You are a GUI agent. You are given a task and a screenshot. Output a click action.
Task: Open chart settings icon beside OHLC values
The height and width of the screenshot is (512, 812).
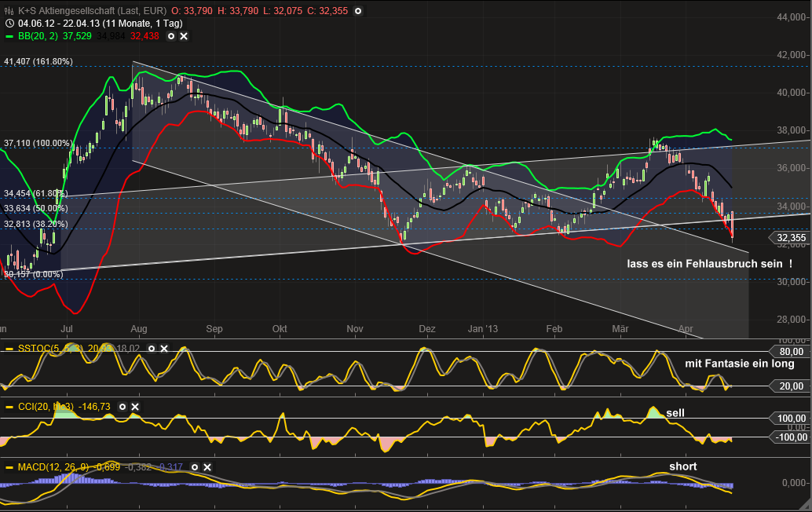[358, 11]
